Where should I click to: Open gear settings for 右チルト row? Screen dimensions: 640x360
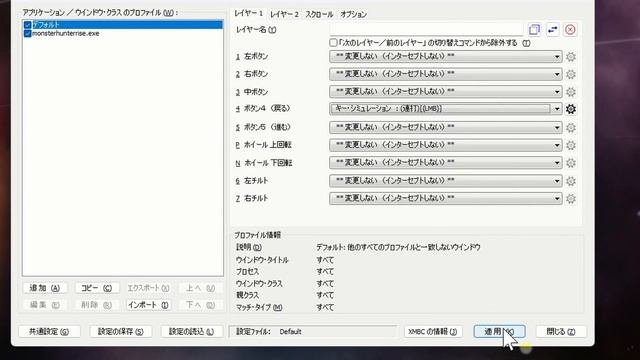coord(571,198)
